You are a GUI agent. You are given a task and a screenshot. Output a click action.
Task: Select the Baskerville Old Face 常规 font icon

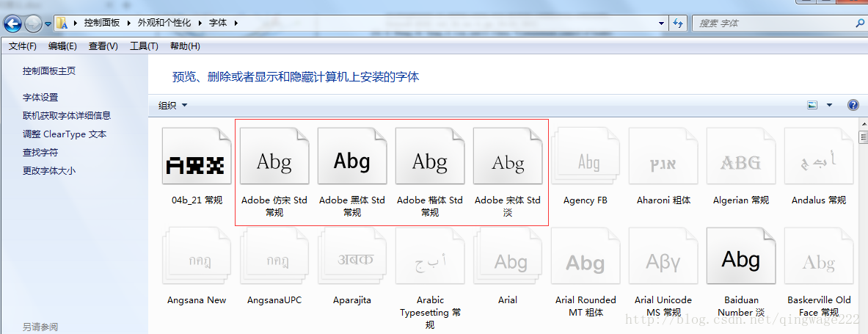point(819,256)
